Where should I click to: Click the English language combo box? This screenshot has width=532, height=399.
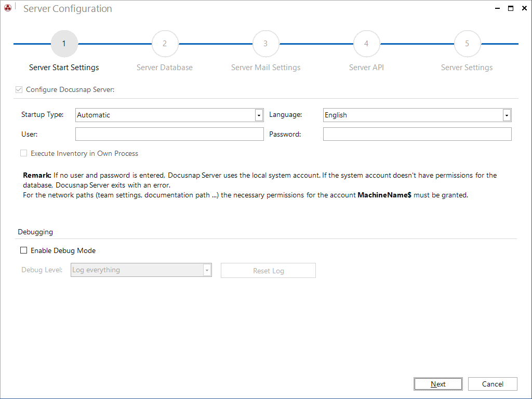click(x=417, y=115)
